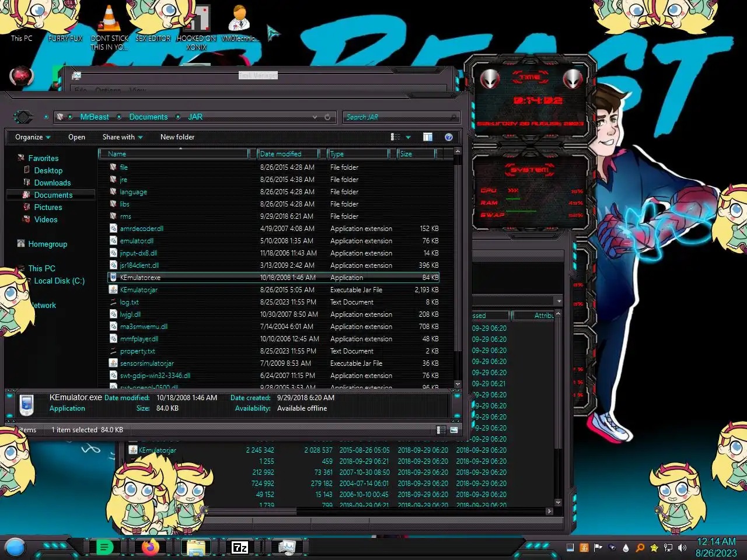
Task: Select the jsr184client.dll file row
Action: point(274,265)
